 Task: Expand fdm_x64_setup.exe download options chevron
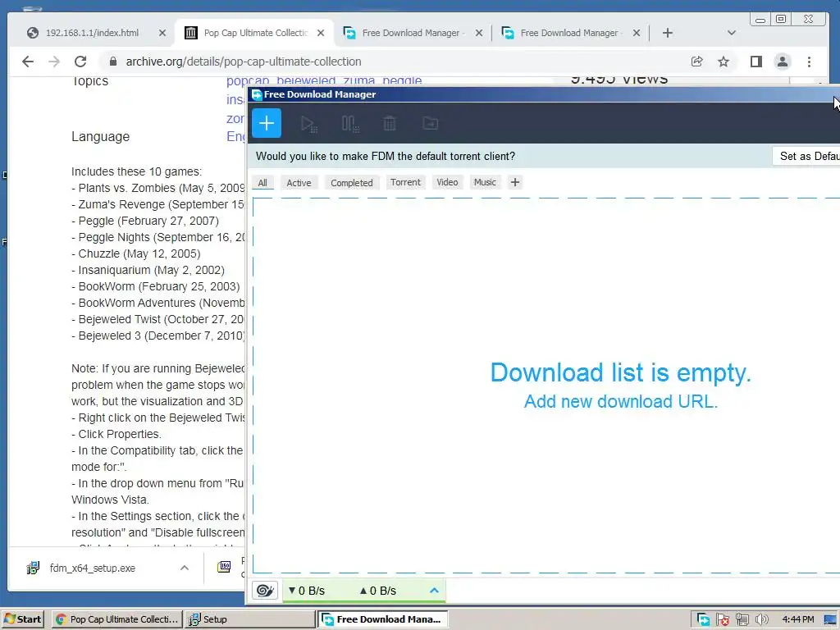(185, 568)
